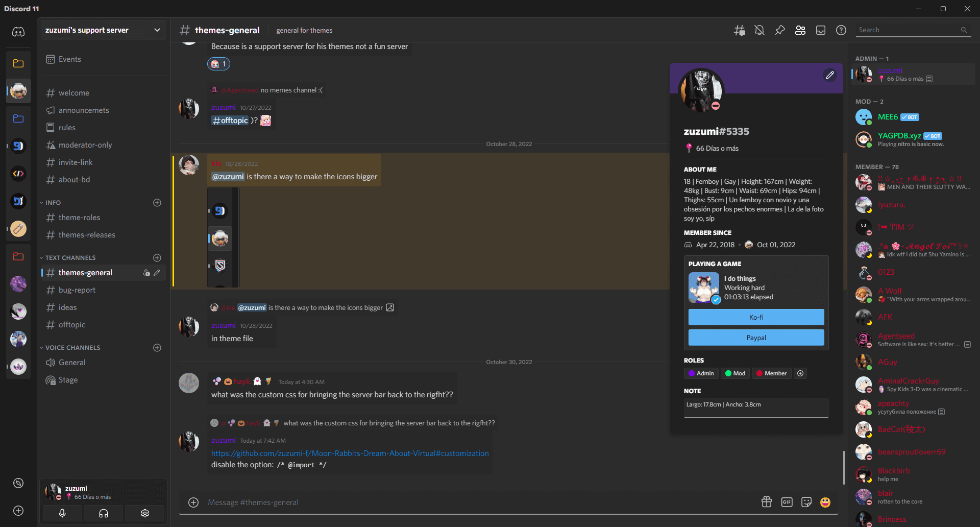Click @zuzumi mention in kie's message
Viewport: 980px width, 527px height.
[x=228, y=177]
